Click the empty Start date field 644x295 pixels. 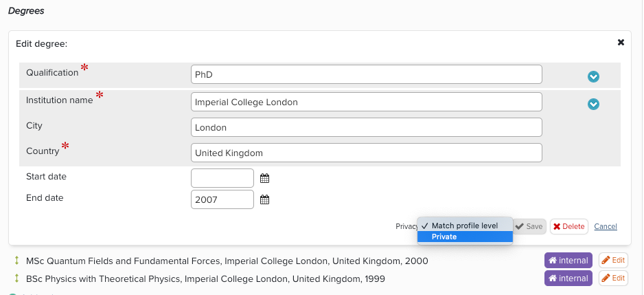click(222, 178)
